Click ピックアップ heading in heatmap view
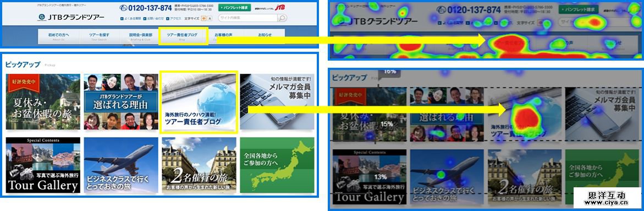 coord(350,78)
